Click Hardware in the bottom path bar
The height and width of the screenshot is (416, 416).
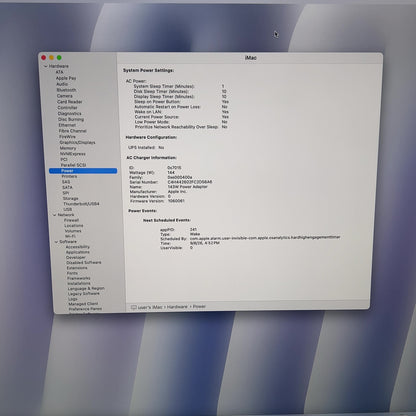(177, 307)
